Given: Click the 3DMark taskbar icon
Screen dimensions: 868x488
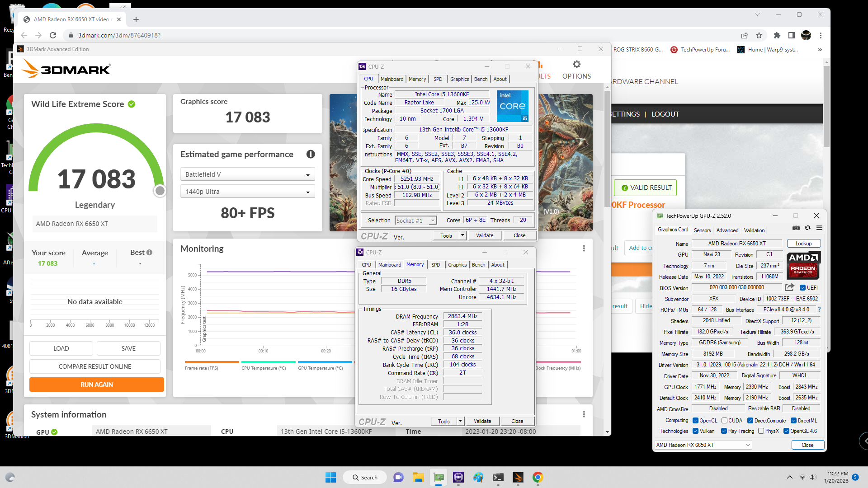Looking at the screenshot, I should (x=518, y=477).
